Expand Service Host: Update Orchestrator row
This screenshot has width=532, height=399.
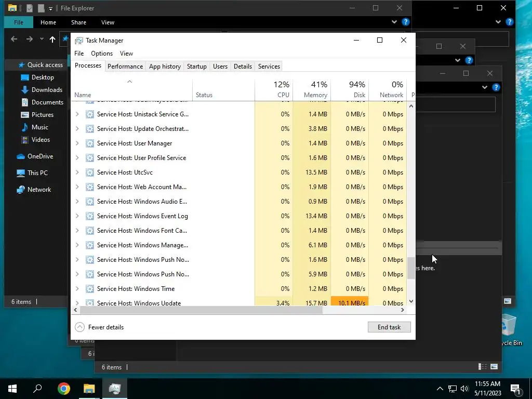pos(77,129)
